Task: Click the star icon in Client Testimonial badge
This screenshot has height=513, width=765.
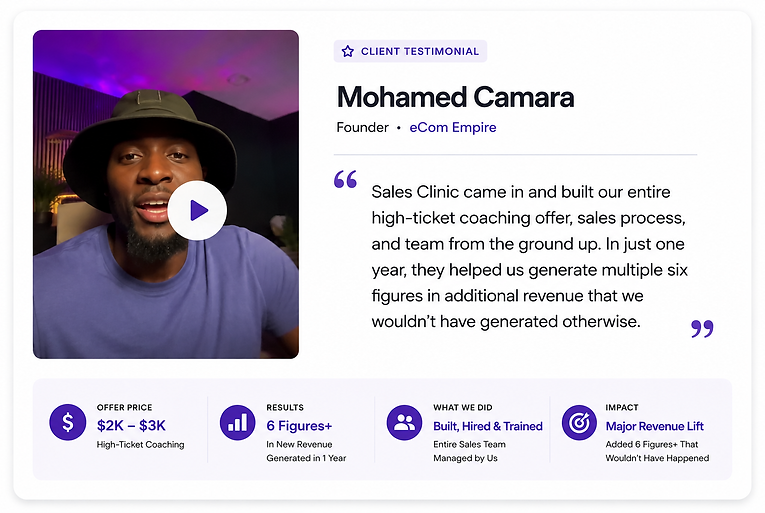Action: coord(347,51)
